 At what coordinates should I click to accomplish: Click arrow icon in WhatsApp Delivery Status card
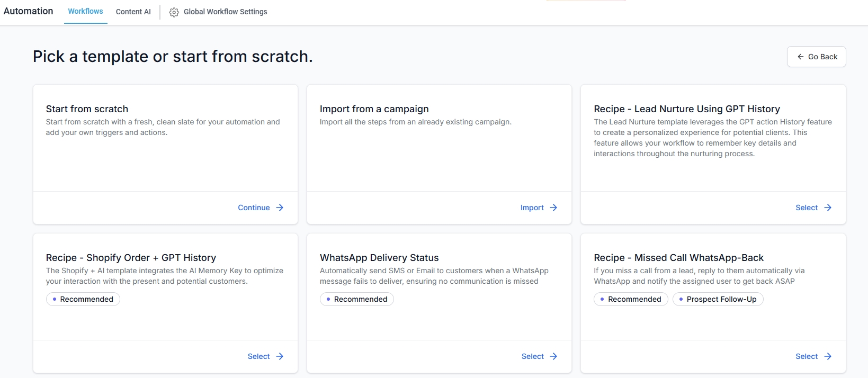click(553, 356)
